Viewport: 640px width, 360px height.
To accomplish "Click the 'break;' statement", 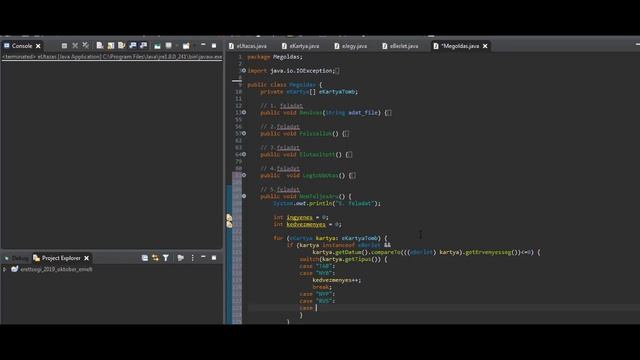I will click(x=322, y=287).
